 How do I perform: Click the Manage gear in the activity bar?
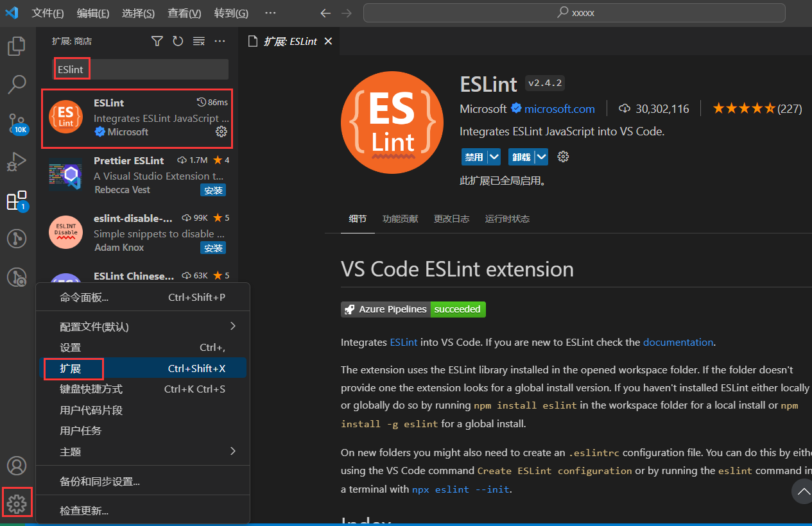pos(17,502)
